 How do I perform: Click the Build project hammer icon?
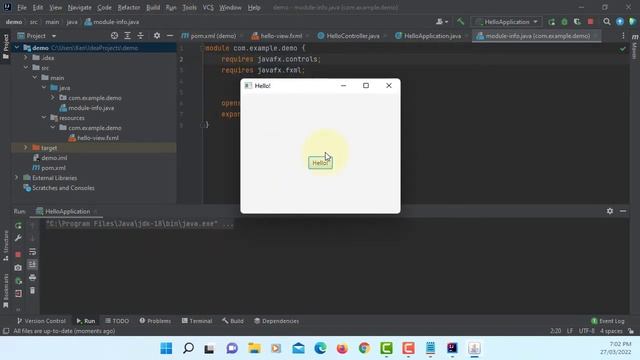460,22
